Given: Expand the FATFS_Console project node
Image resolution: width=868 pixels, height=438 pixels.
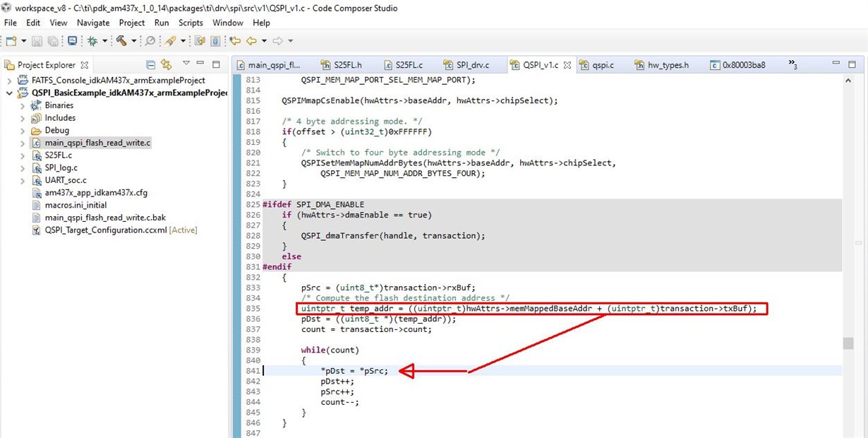Looking at the screenshot, I should [9, 81].
